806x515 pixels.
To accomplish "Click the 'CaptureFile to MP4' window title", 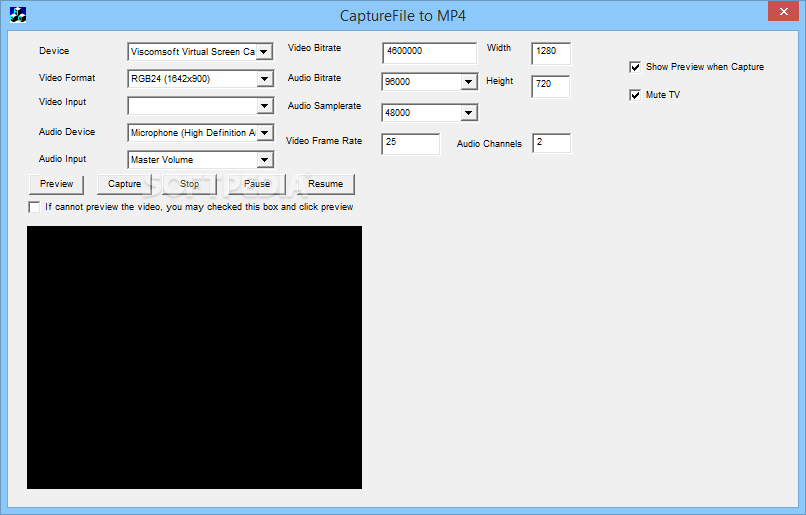I will (x=402, y=16).
